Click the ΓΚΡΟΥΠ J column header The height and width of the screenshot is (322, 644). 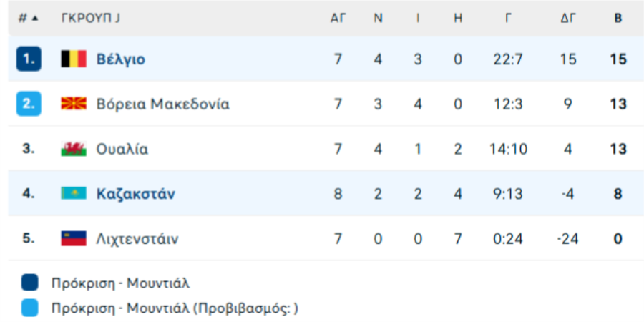(90, 19)
